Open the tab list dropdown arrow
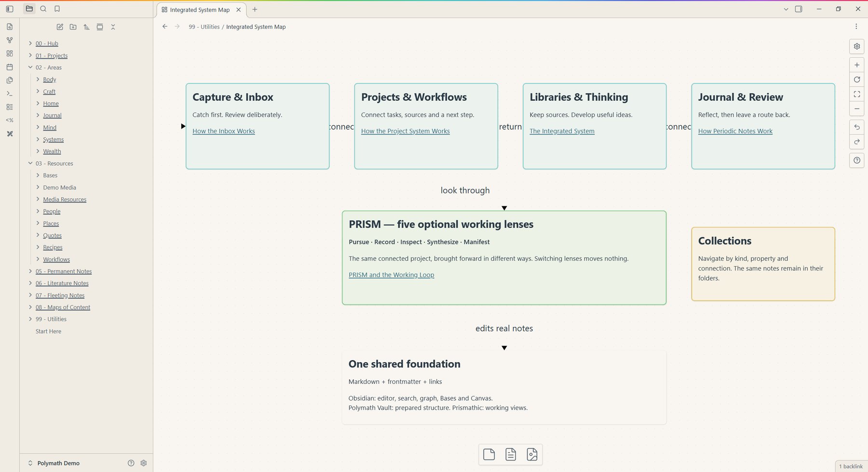Screen dimensions: 868x472 tap(786, 9)
